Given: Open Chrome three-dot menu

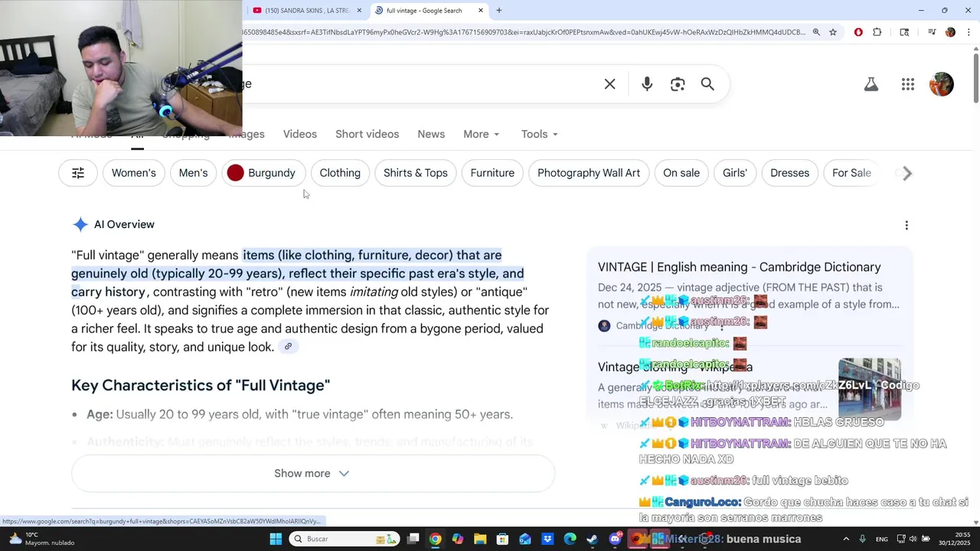Looking at the screenshot, I should (969, 32).
